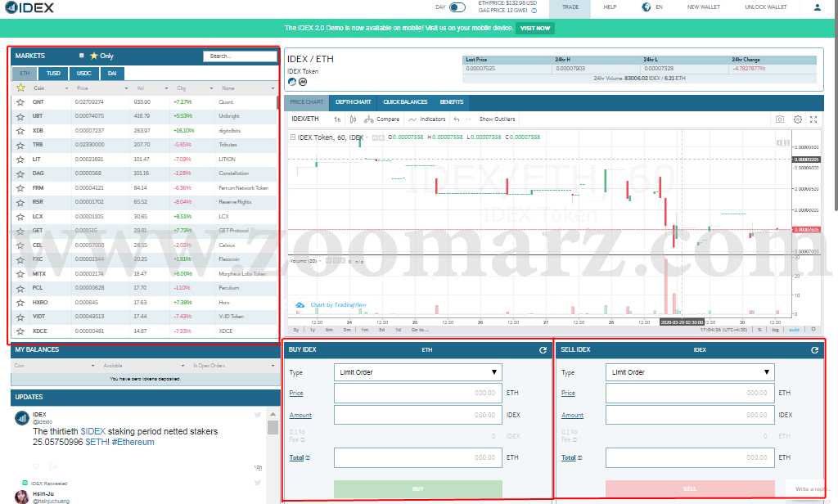838x504 pixels.
Task: Sort markets by the Coin column
Action: point(51,88)
